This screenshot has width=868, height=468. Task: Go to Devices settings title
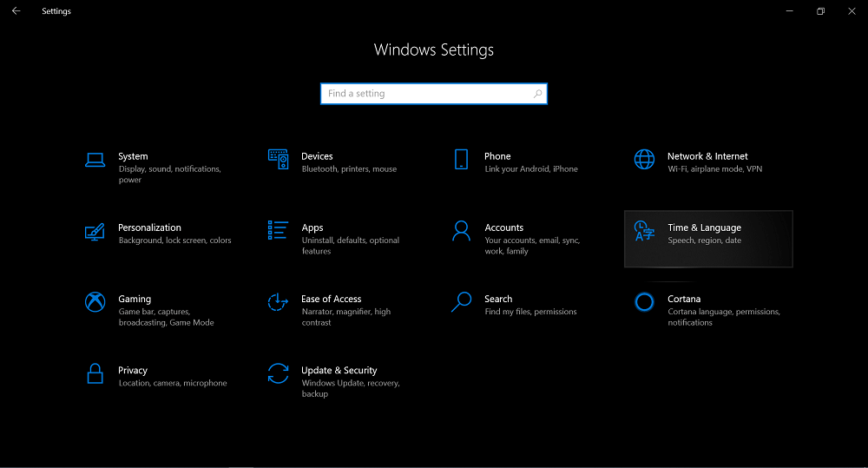pyautogui.click(x=317, y=156)
